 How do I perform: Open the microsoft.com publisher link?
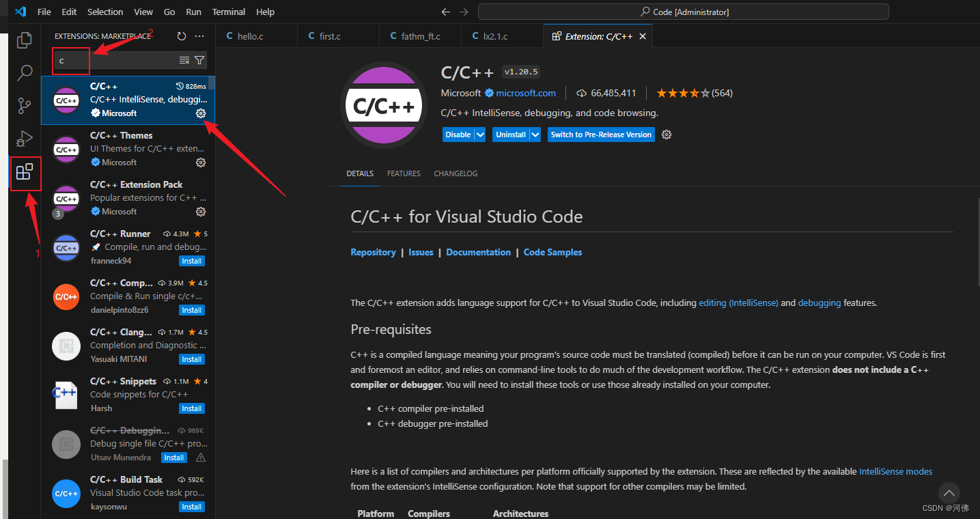526,93
